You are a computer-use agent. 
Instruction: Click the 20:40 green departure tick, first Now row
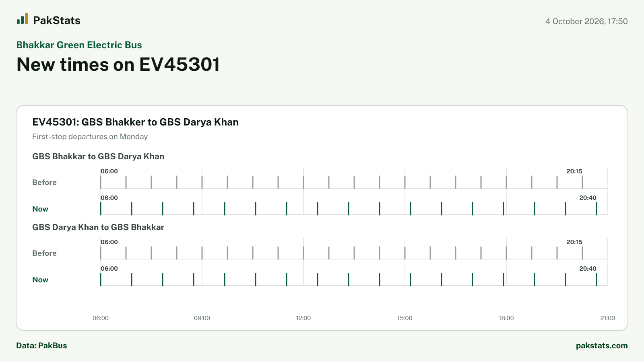click(x=597, y=209)
